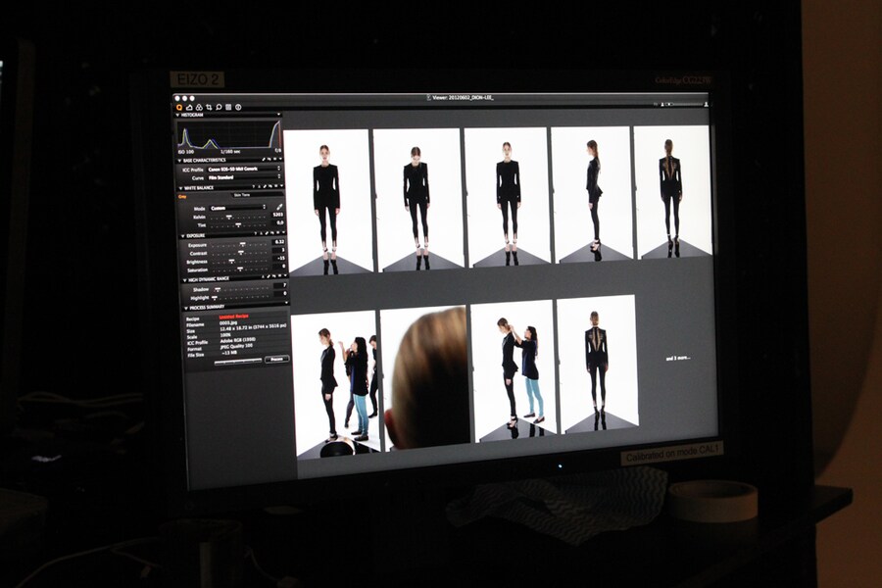Open the Details magnifier tool tab
Image resolution: width=882 pixels, height=588 pixels.
(x=219, y=108)
